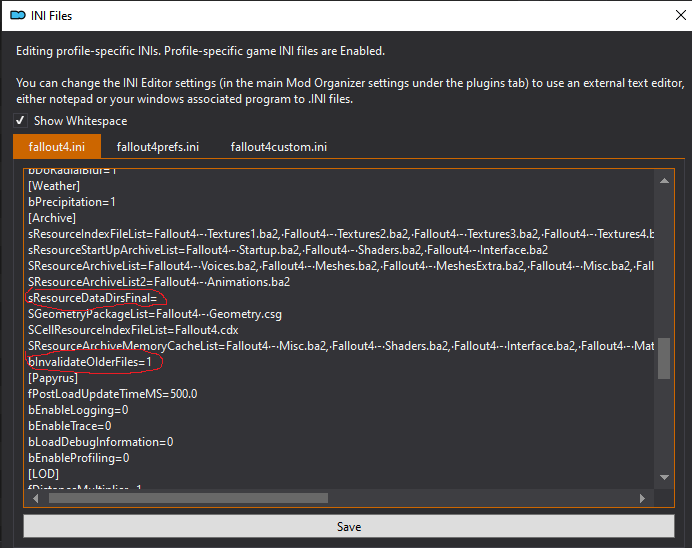692x548 pixels.
Task: Open the fallout4custom.ini tab
Action: [x=278, y=146]
